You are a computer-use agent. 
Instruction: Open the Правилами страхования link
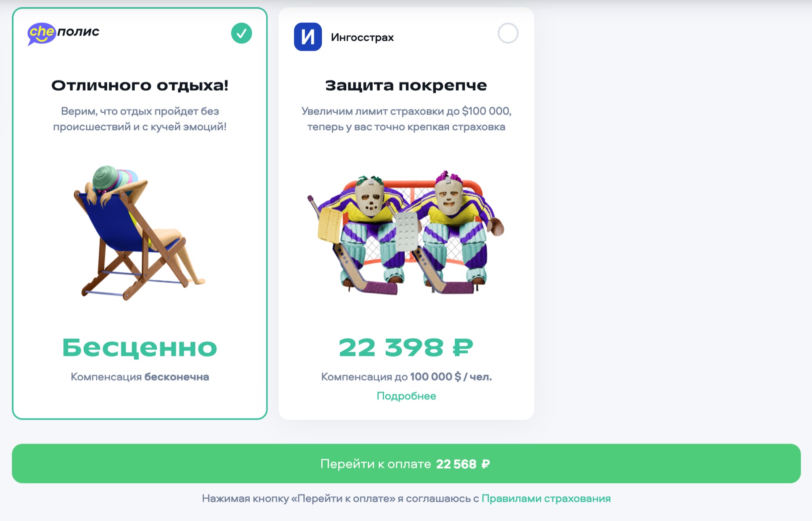(546, 498)
